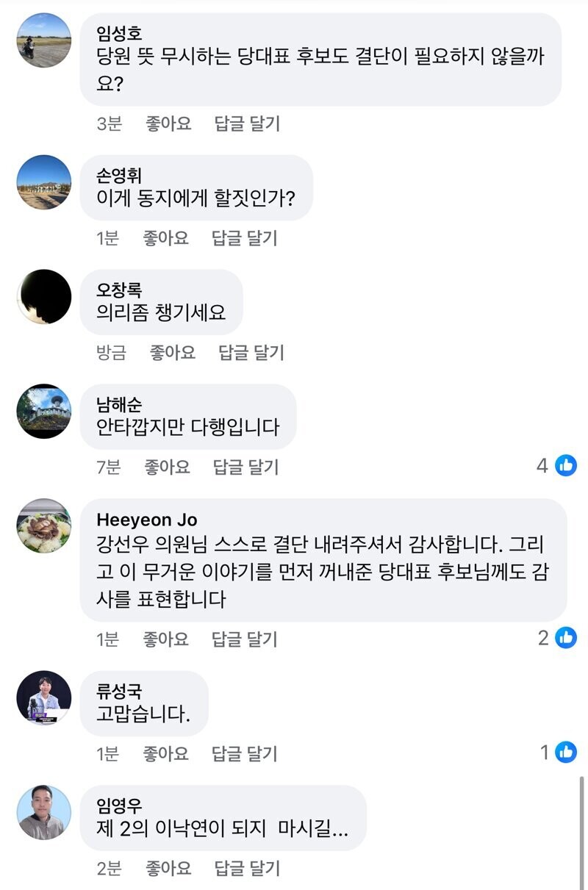Open commenter name 류성국
This screenshot has height=890, width=588.
click(119, 692)
